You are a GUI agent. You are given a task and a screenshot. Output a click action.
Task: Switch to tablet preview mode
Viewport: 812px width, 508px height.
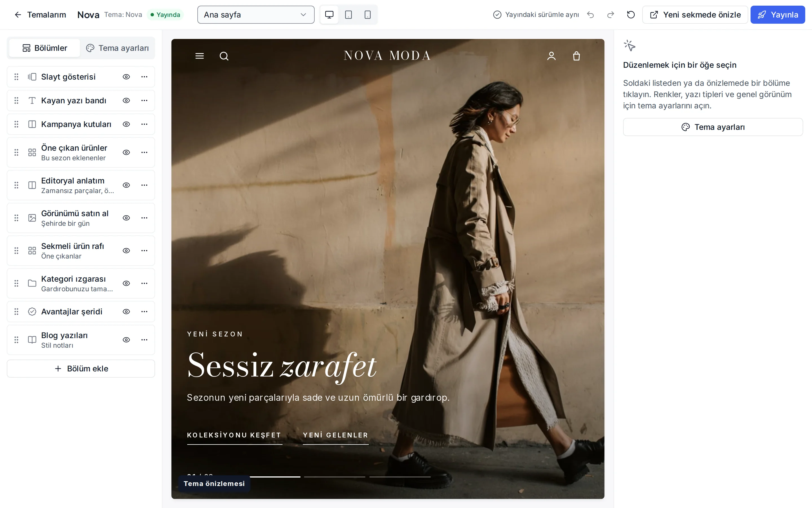pyautogui.click(x=348, y=15)
